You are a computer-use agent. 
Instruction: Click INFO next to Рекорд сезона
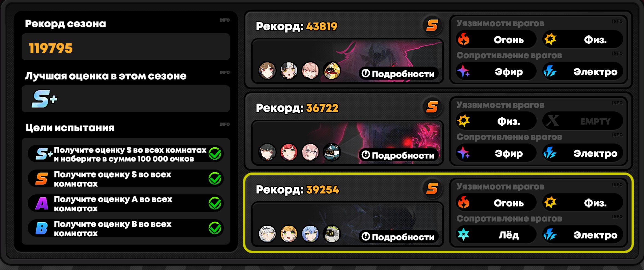point(225,20)
